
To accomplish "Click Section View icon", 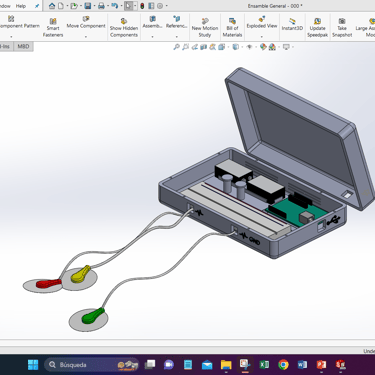I will tap(203, 47).
